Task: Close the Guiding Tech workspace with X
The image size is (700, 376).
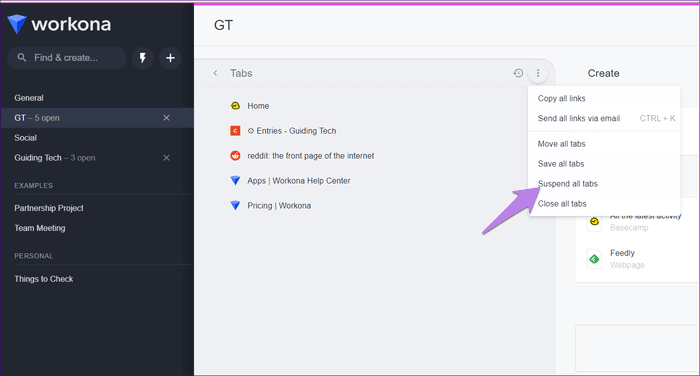Action: (166, 158)
